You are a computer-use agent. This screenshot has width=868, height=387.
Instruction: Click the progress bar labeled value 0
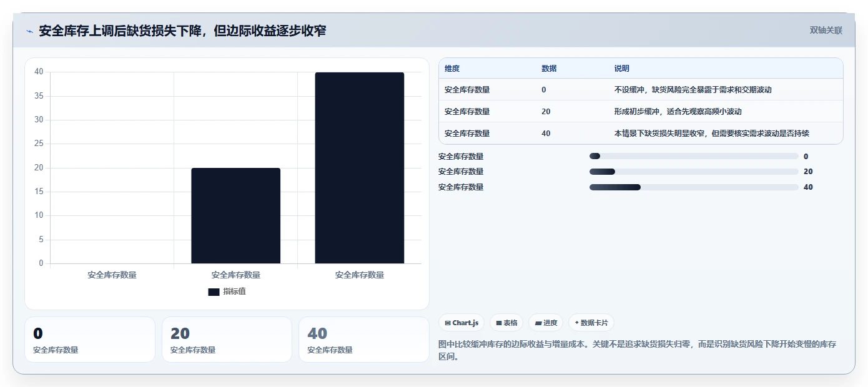(694, 156)
